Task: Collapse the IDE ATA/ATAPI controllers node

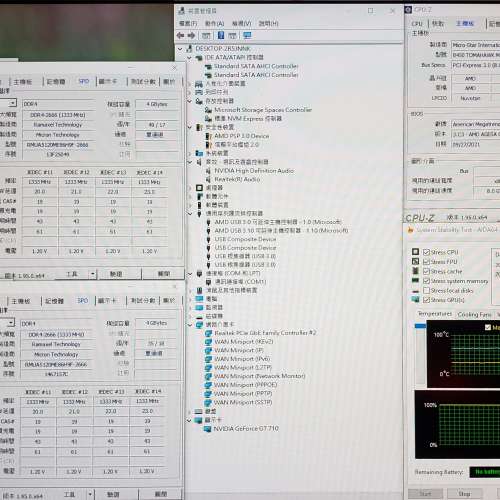Action: [190, 58]
